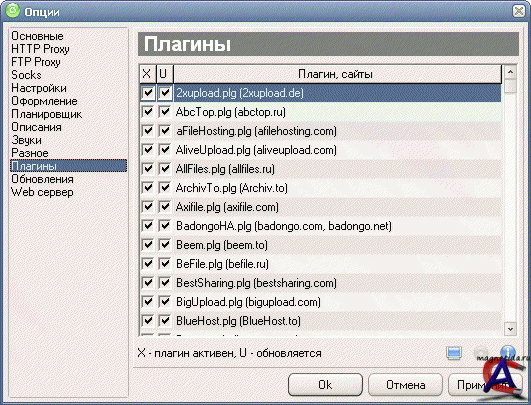Image resolution: width=531 pixels, height=405 pixels.
Task: Toggle X checkbox for Beem.plg
Action: (148, 244)
